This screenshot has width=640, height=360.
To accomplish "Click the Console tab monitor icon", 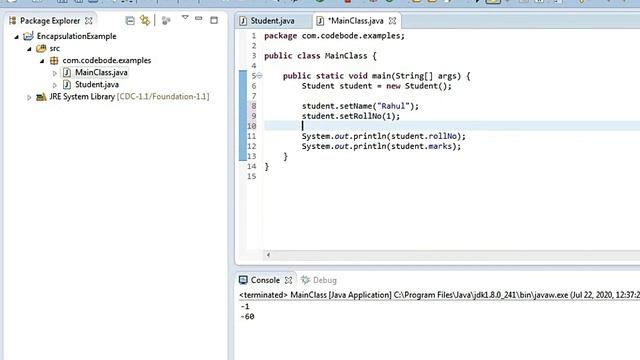I will click(243, 280).
